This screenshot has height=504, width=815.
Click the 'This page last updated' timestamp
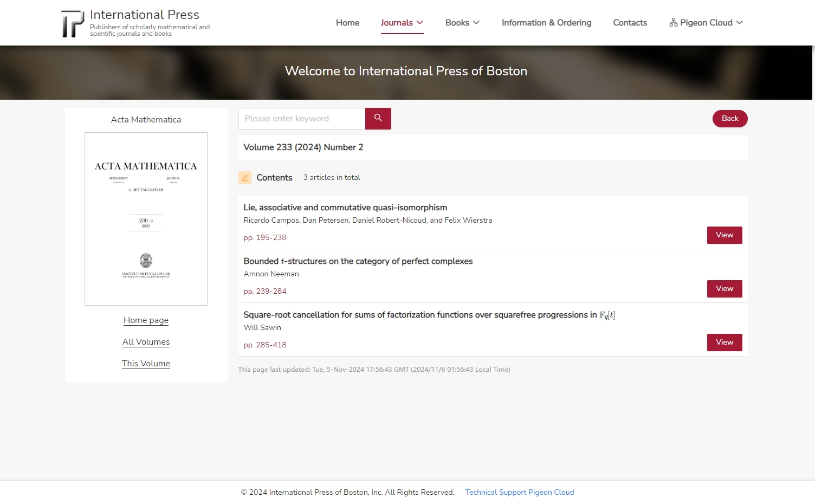(374, 370)
